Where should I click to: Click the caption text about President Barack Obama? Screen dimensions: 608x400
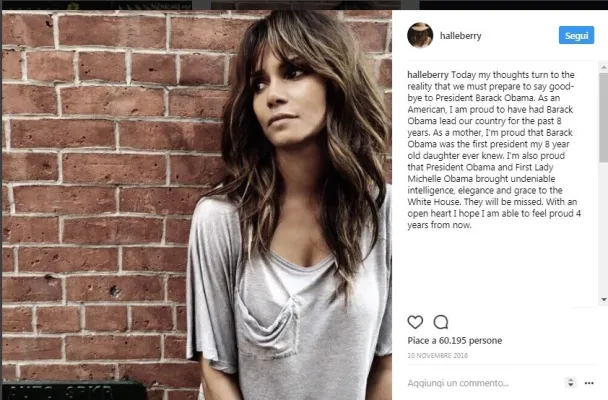pyautogui.click(x=494, y=150)
